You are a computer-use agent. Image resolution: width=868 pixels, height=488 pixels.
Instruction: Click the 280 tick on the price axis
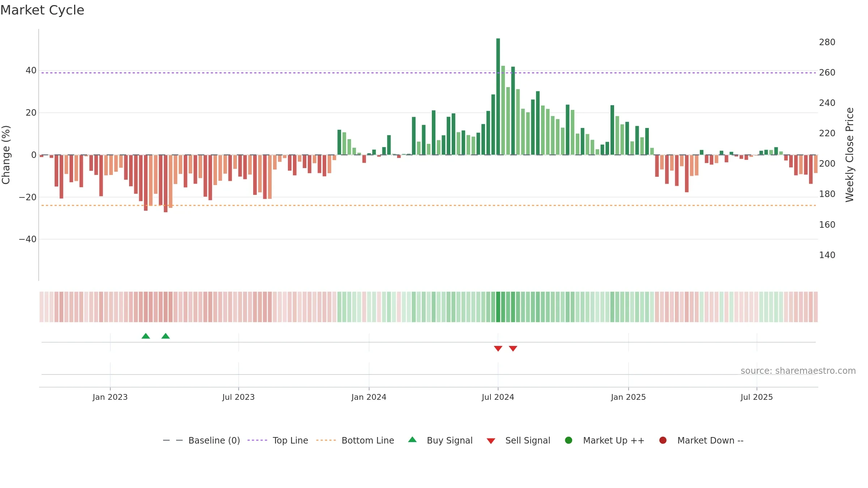coord(827,42)
